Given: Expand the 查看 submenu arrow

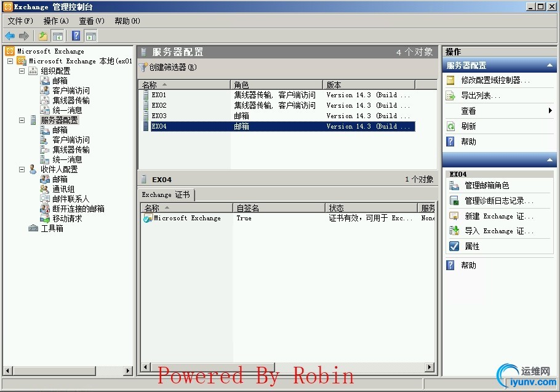Looking at the screenshot, I should pyautogui.click(x=550, y=111).
